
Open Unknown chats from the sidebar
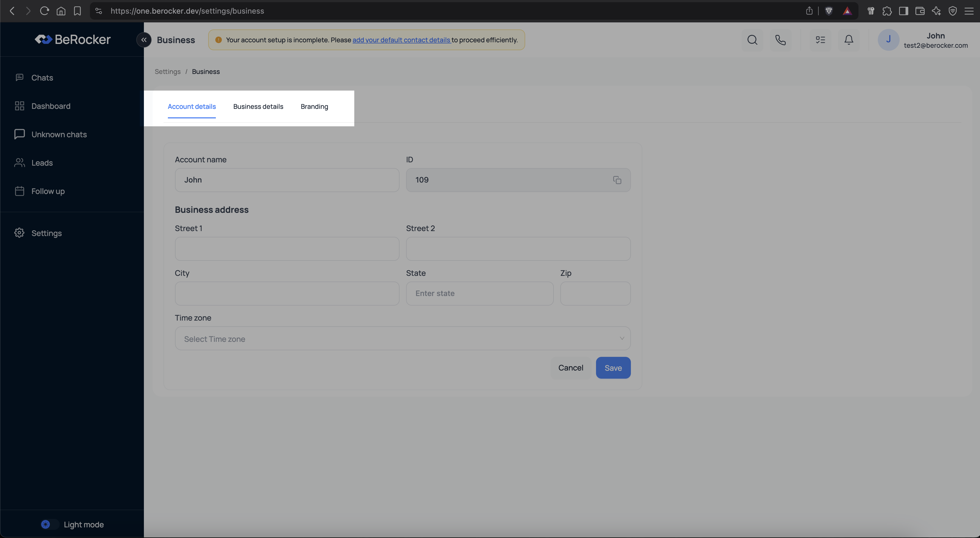(59, 134)
